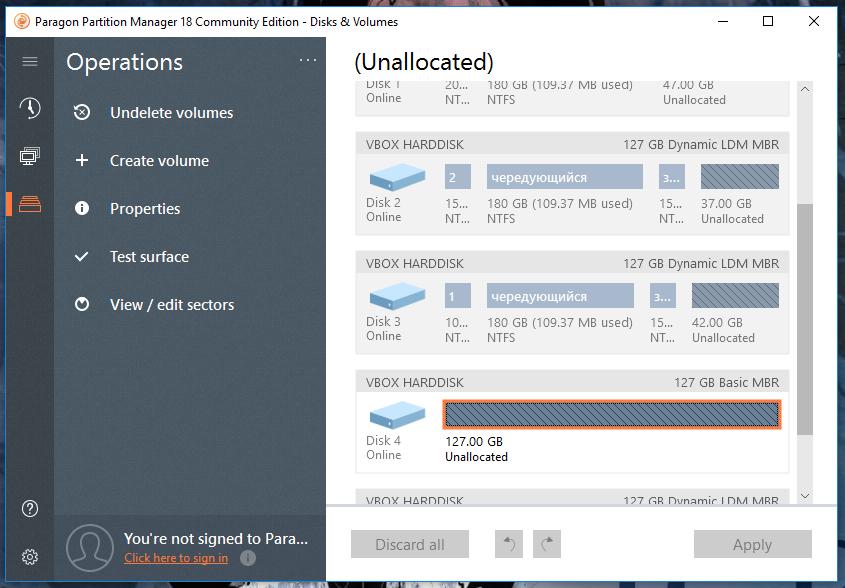Click the (Unallocated) heading
The width and height of the screenshot is (845, 588).
click(x=424, y=63)
